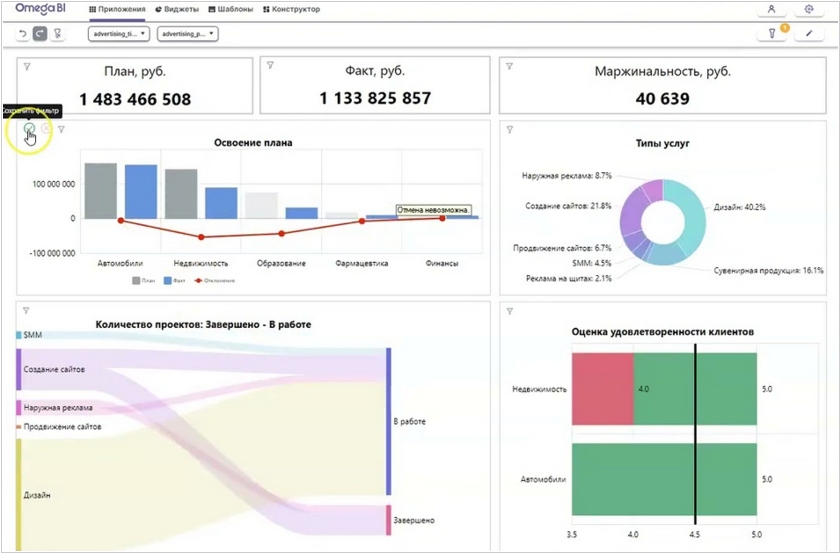Switch to the Шаблоны tab
This screenshot has height=553, width=840.
231,9
